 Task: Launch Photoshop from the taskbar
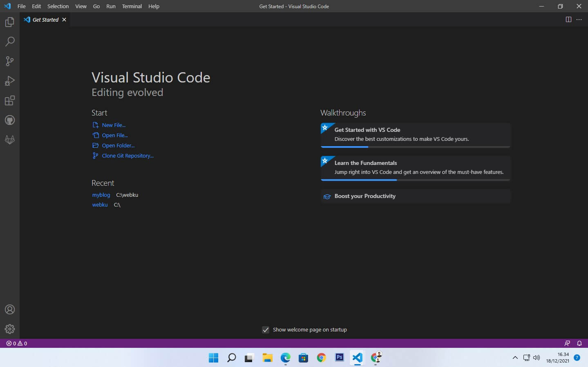click(339, 358)
